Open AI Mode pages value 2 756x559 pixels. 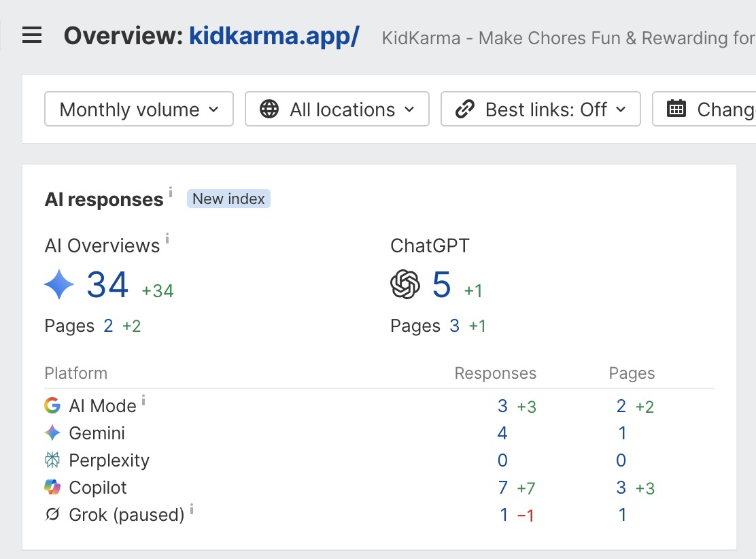point(621,406)
